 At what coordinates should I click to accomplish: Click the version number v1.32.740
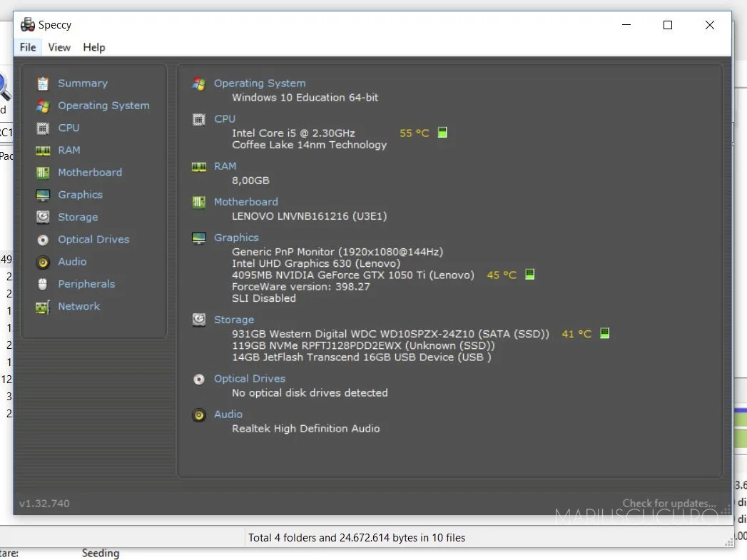(44, 504)
